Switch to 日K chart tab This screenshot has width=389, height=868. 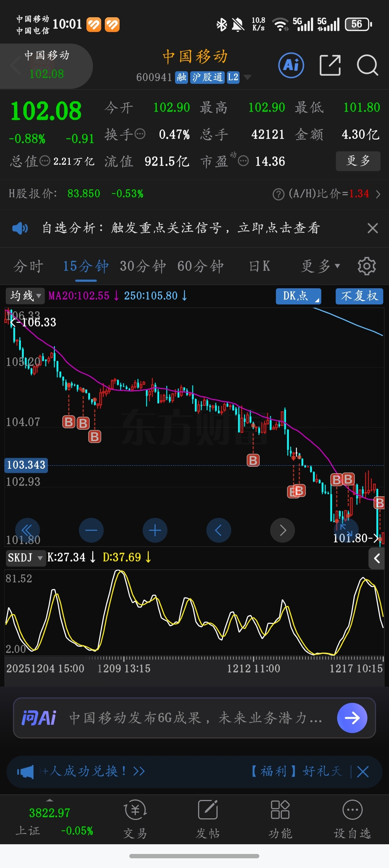259,267
